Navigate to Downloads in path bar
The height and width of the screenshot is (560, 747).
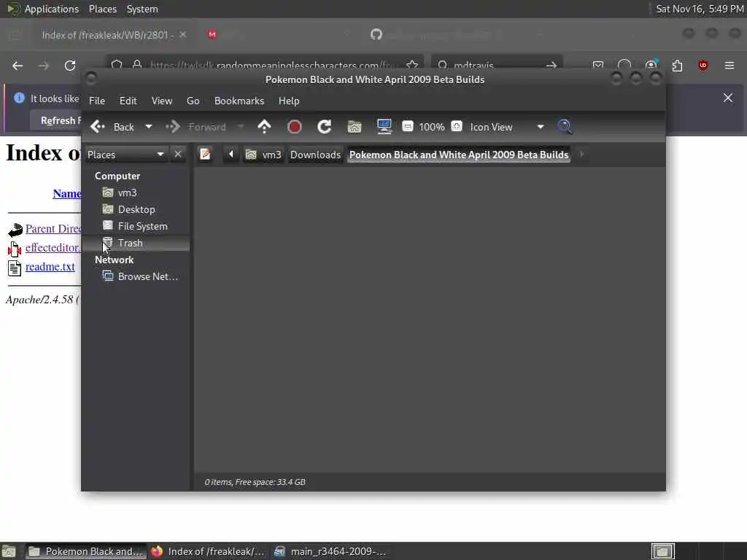315,155
